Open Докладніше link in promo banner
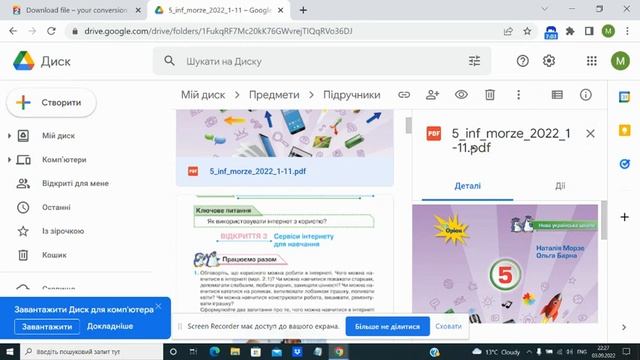This screenshot has height=360, width=640. click(110, 326)
